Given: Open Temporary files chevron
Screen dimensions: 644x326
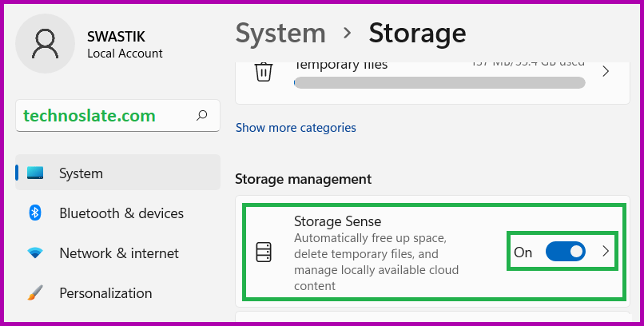Looking at the screenshot, I should tap(606, 72).
